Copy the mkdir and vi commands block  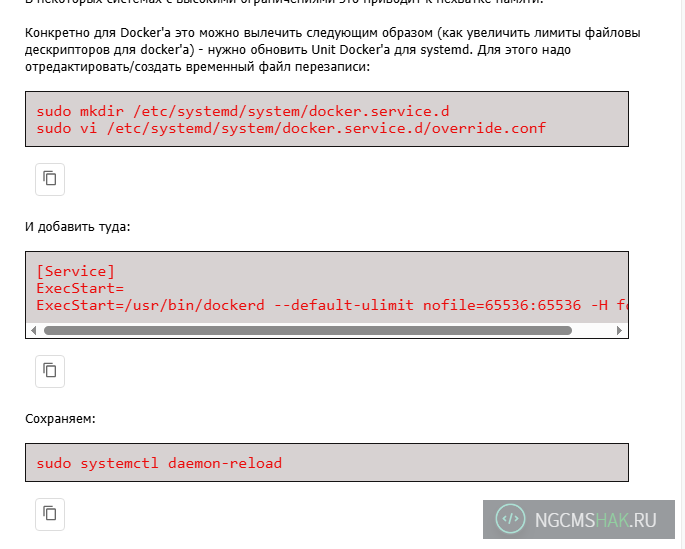[x=50, y=179]
